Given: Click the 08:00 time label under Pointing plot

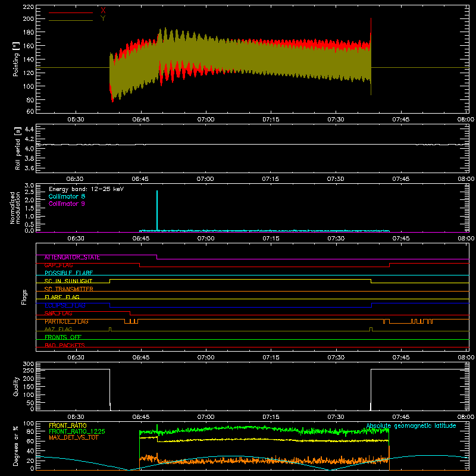Looking at the screenshot, I should point(466,120).
